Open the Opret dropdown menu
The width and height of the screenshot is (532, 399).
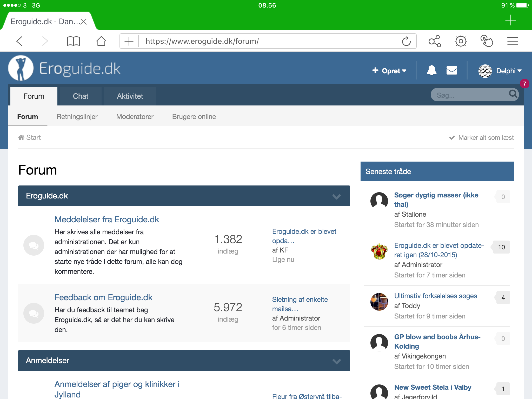[389, 71]
